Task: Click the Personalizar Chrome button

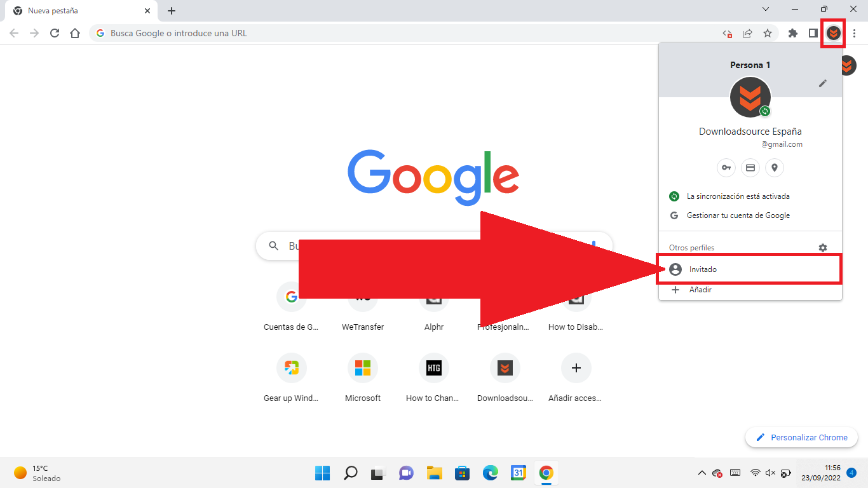Action: click(x=801, y=437)
